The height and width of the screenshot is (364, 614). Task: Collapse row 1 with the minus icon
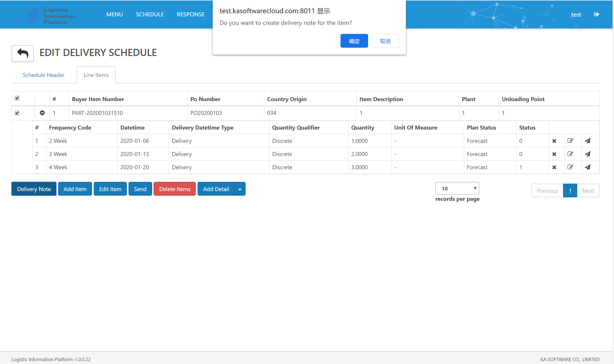tap(42, 113)
